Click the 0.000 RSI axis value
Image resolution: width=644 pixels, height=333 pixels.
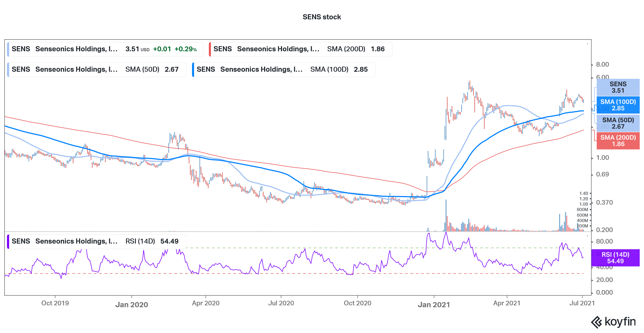(604, 292)
